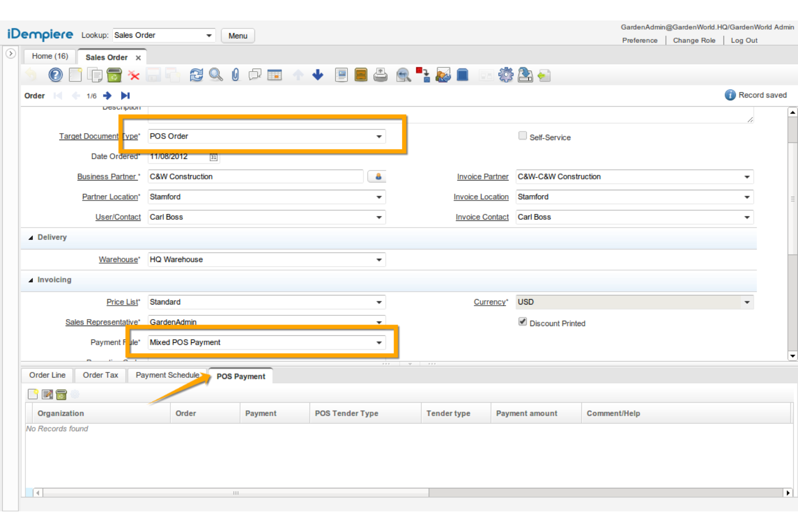Open the Warehouse dropdown
This screenshot has width=798, height=532.
click(379, 260)
